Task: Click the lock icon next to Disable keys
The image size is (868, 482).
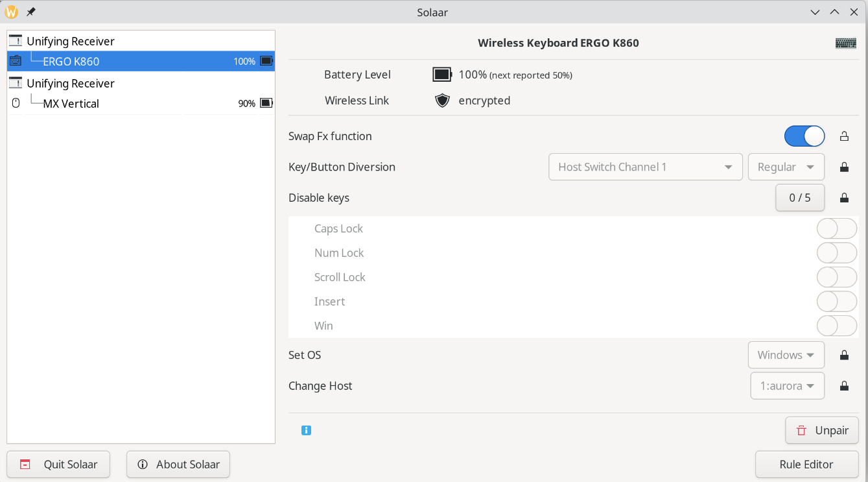Action: (x=844, y=198)
